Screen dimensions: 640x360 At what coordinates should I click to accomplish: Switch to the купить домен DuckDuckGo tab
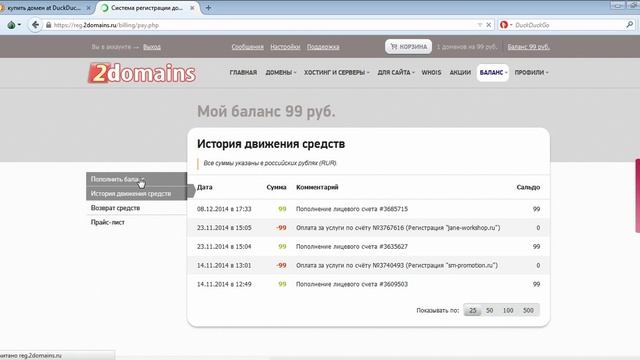[45, 8]
